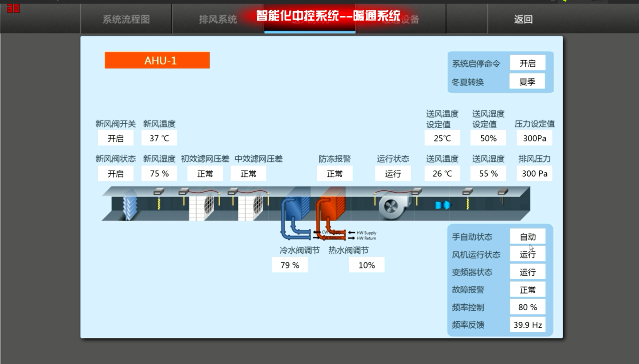Click the 频率控制 80% value field
The height and width of the screenshot is (364, 639).
pyautogui.click(x=527, y=307)
